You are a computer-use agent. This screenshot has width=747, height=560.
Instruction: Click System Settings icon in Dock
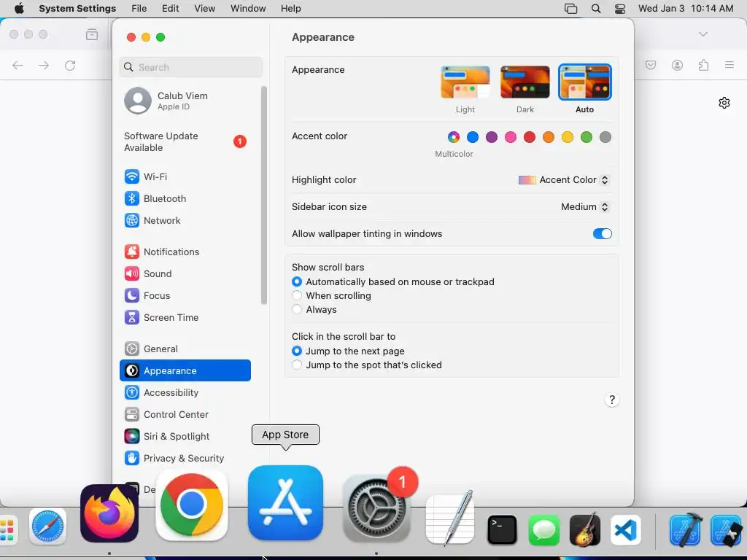tap(376, 508)
